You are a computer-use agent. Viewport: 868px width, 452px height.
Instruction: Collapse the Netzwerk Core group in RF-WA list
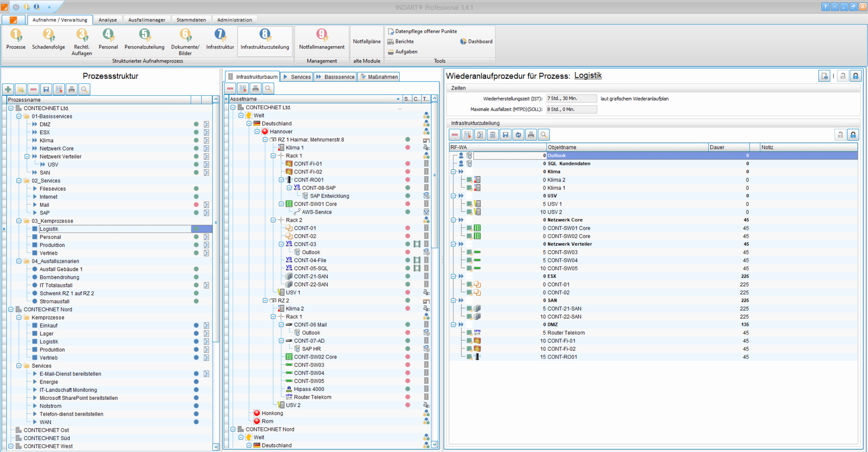453,220
